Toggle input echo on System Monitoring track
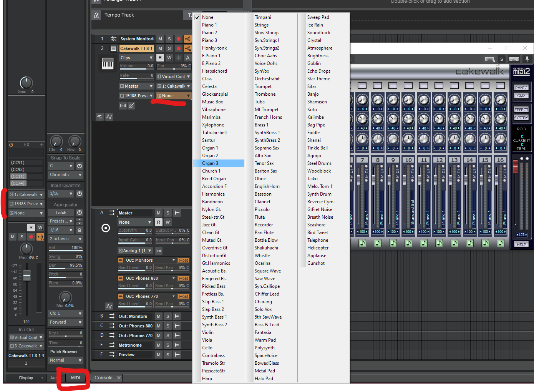 [x=188, y=39]
